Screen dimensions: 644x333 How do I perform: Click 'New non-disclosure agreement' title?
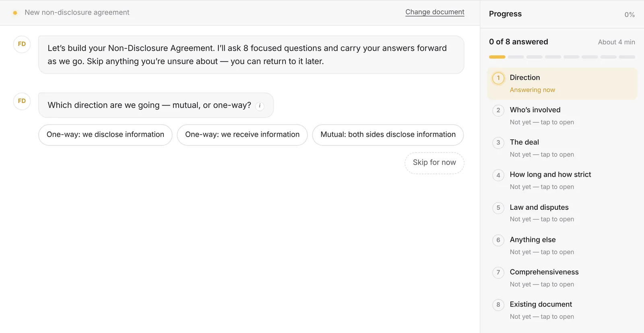pos(77,12)
